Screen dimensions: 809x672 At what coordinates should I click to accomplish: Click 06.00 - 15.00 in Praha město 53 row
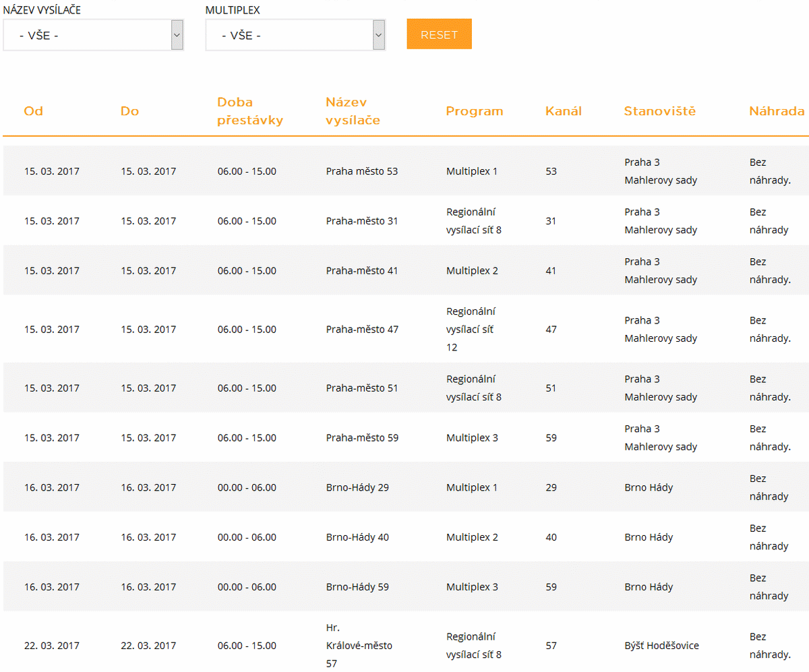click(x=247, y=171)
